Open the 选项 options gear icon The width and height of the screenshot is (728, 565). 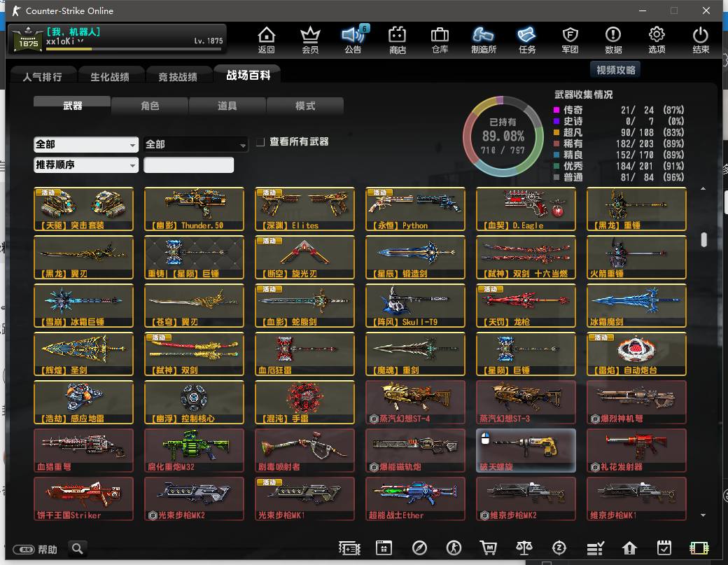tap(657, 40)
